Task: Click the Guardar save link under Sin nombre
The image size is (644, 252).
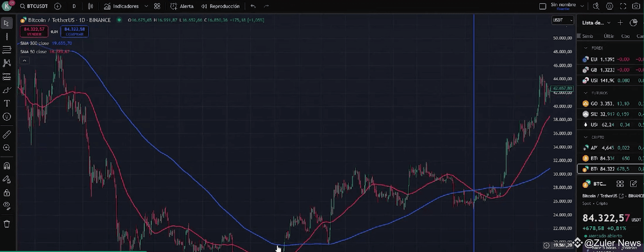Action: (563, 9)
